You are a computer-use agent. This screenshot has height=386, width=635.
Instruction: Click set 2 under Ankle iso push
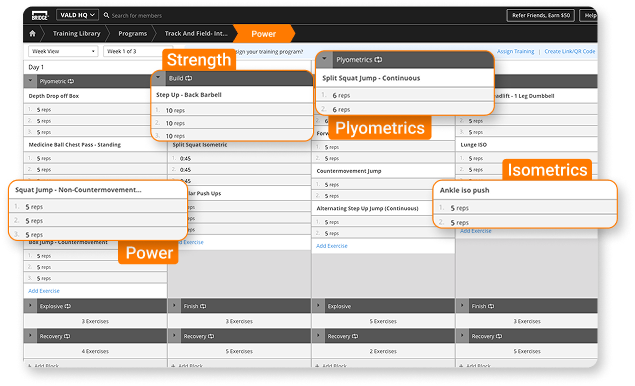[524, 222]
